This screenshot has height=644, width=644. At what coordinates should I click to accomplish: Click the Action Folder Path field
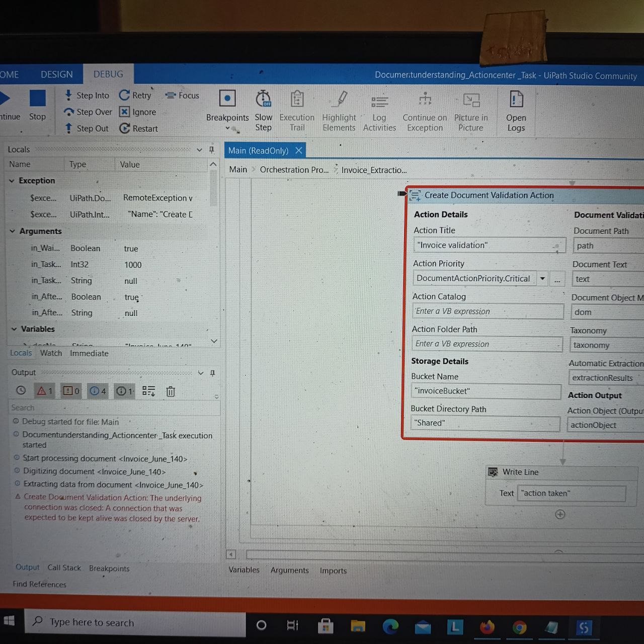[x=487, y=344]
